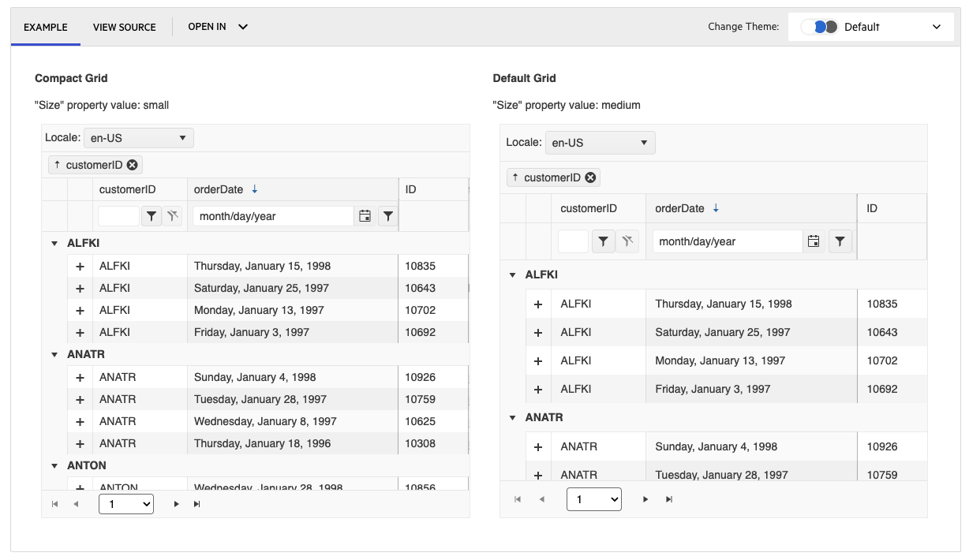Expand detail for order 10692 in Default Grid
The image size is (969, 560).
pyautogui.click(x=538, y=390)
